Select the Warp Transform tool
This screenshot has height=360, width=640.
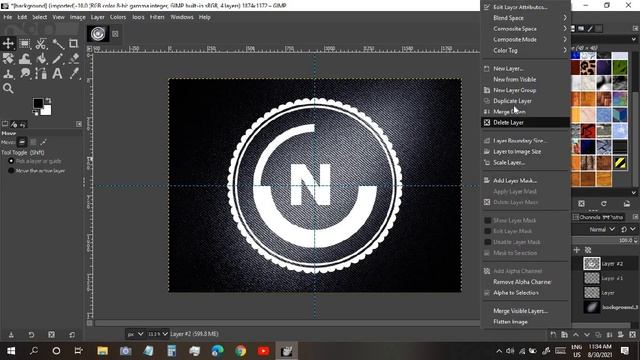click(x=24, y=58)
